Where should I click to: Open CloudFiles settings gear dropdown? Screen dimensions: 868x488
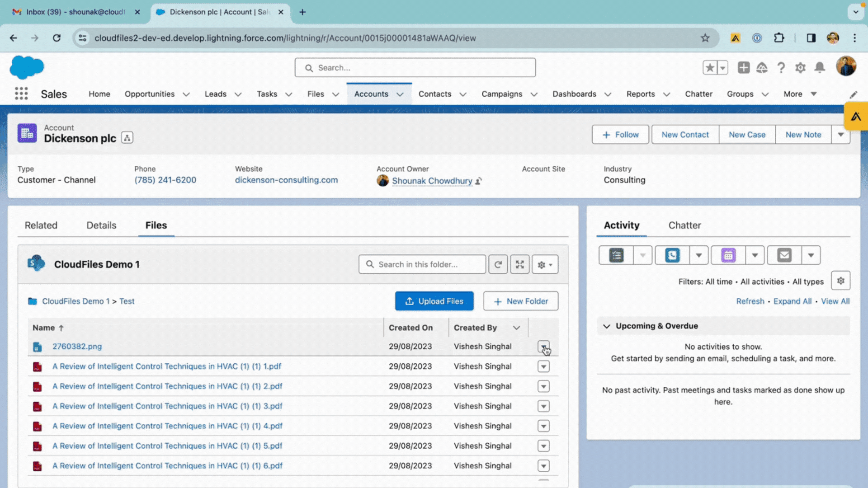(545, 264)
